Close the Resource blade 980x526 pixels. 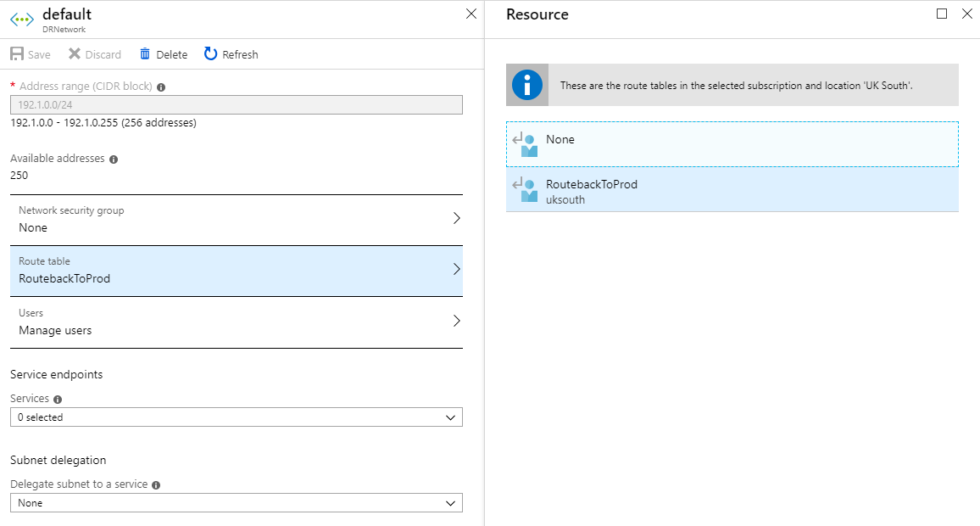click(x=966, y=14)
